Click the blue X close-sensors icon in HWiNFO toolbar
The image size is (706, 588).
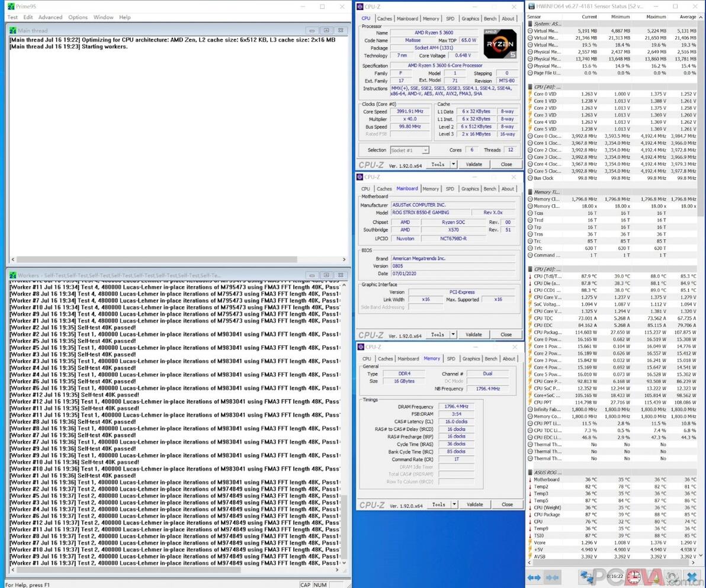click(692, 577)
